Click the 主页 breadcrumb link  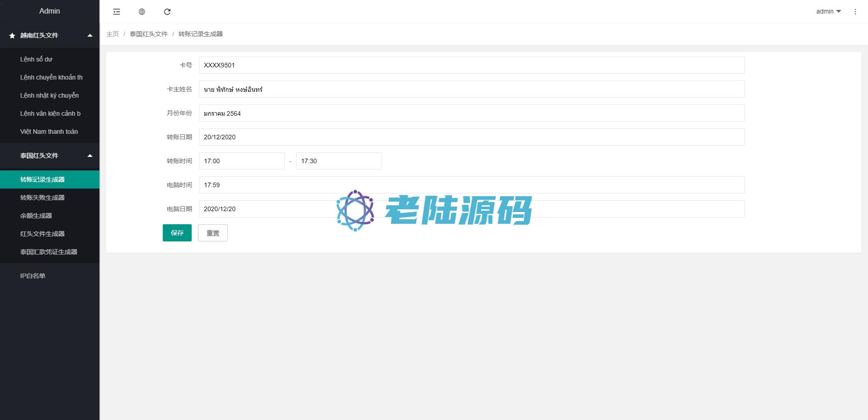click(x=113, y=34)
